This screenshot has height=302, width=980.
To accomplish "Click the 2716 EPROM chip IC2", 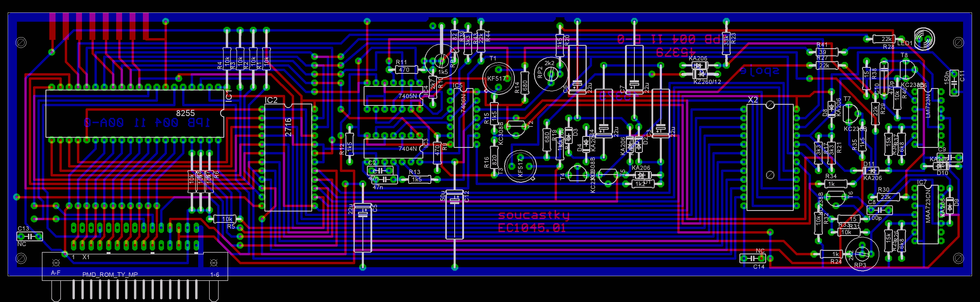I will (x=288, y=157).
